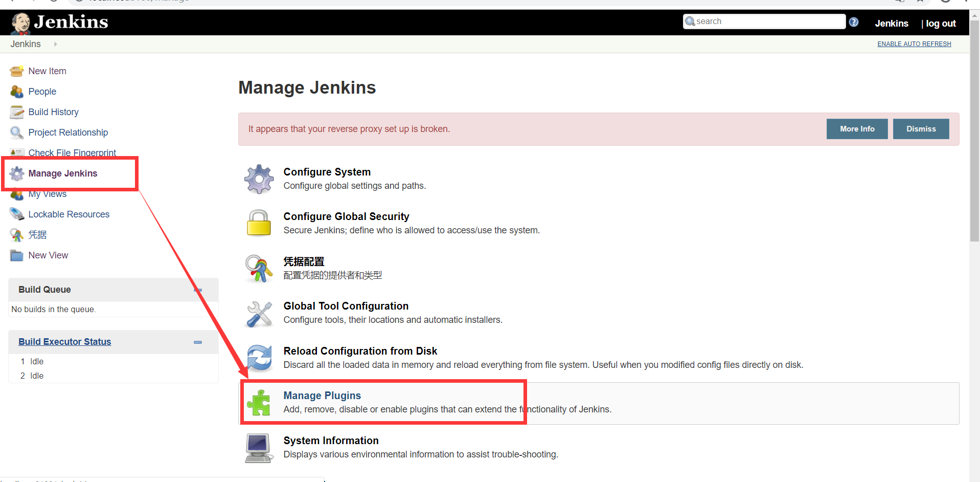980x482 pixels.
Task: Open the Check File Fingerprint link
Action: click(x=72, y=152)
